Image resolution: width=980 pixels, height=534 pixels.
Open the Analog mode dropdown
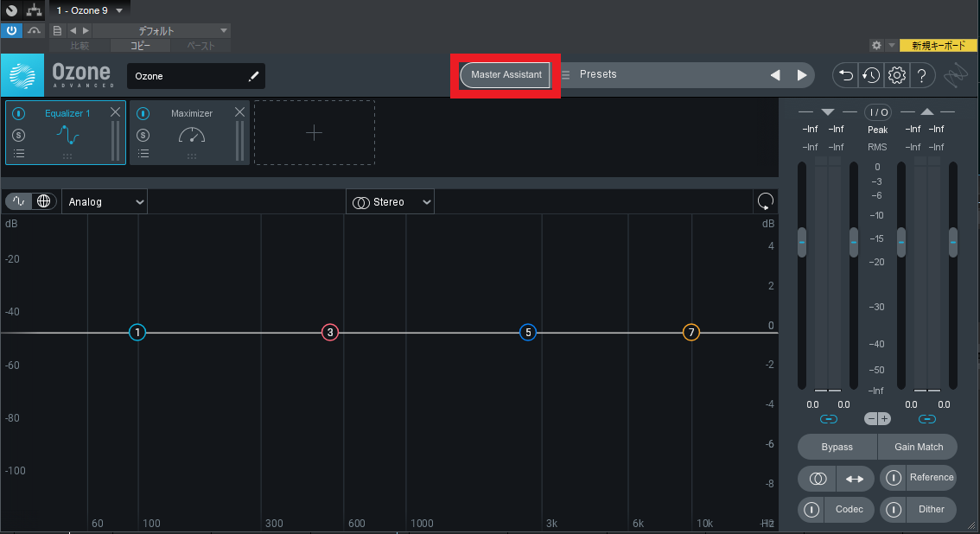click(105, 201)
